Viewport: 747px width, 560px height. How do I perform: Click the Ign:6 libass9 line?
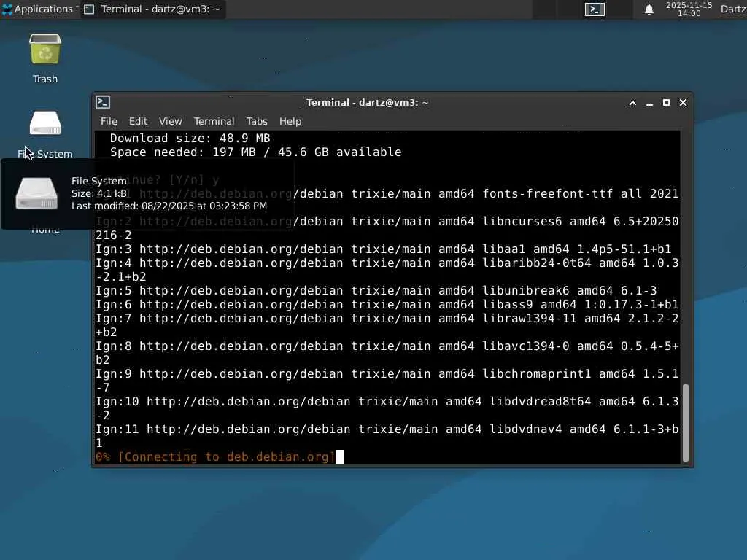pos(387,304)
